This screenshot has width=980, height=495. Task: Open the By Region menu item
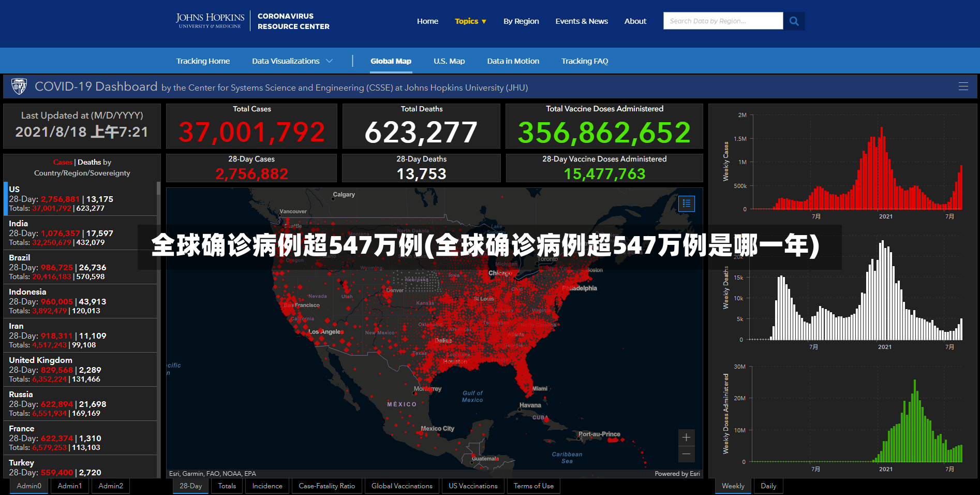(x=521, y=21)
